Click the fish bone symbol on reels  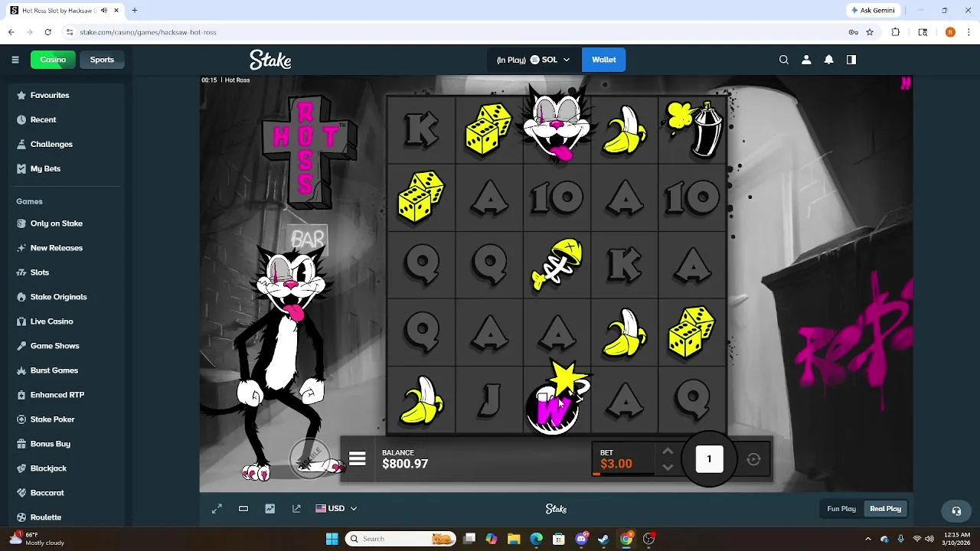pos(557,266)
